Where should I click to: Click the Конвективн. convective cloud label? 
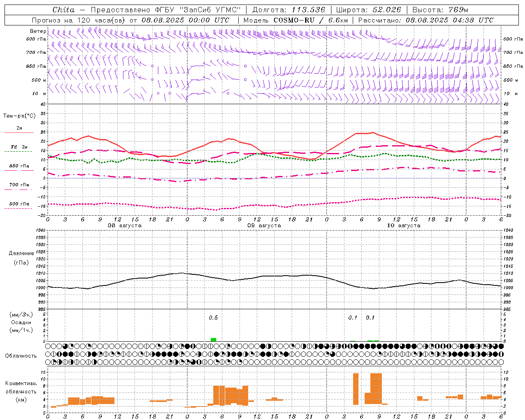coord(21,383)
